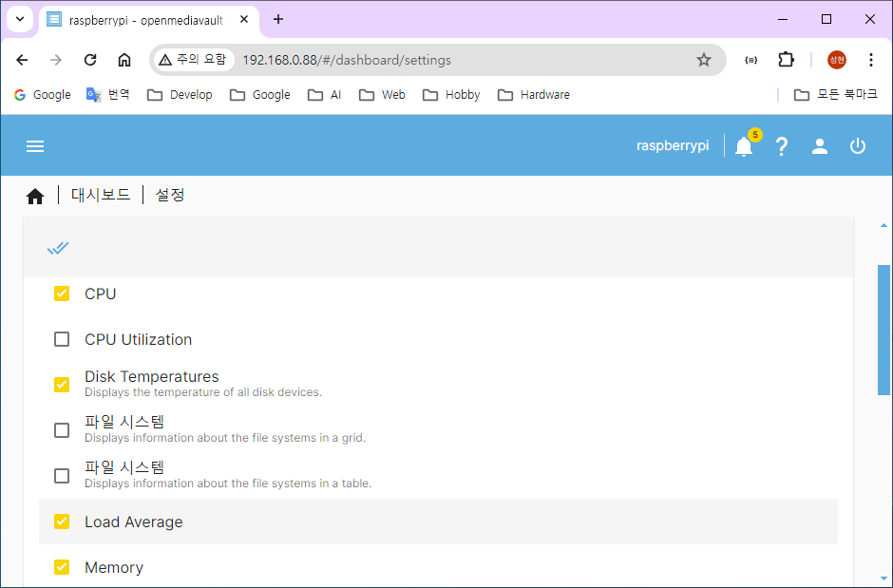
Task: Uncheck the Load Average checkbox
Action: coord(62,522)
